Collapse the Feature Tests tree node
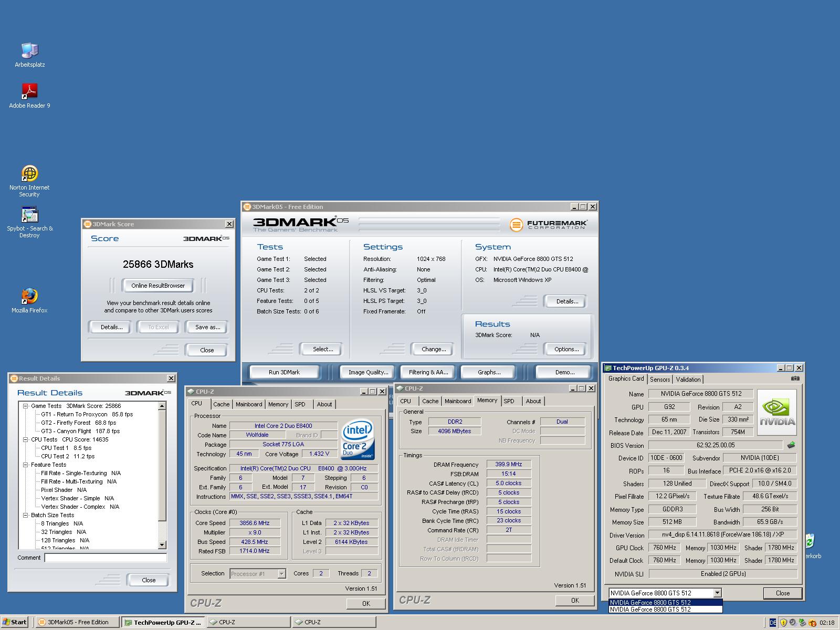This screenshot has height=630, width=840. 25,465
